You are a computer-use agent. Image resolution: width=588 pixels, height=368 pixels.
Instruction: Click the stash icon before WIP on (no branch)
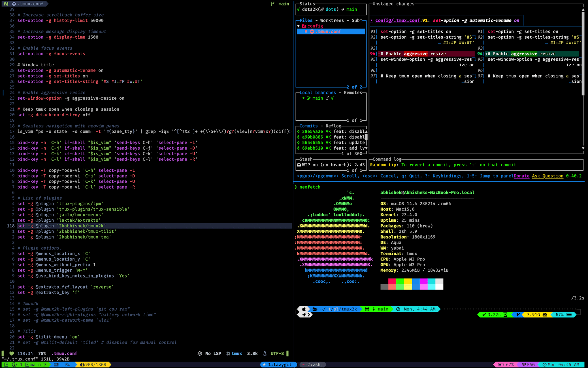point(299,165)
